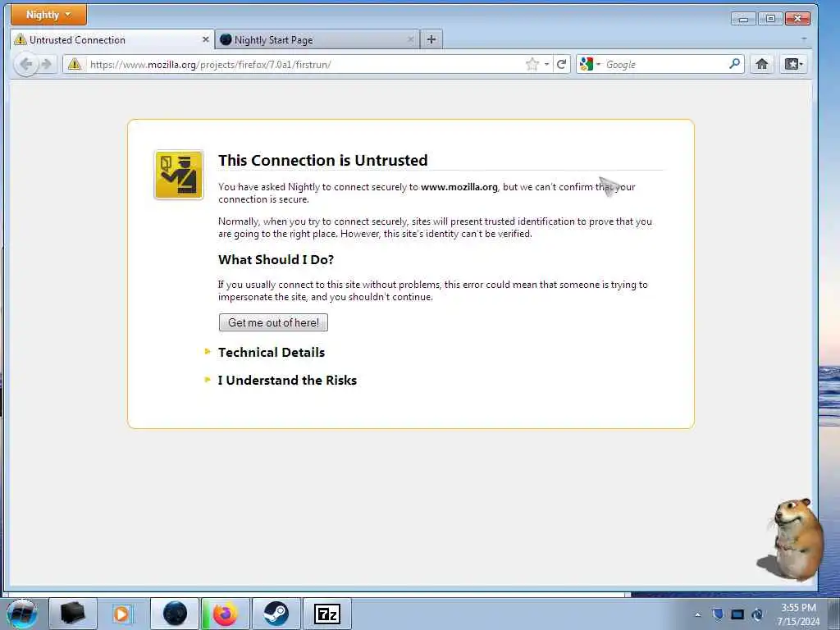This screenshot has width=840, height=630.
Task: Switch to the Nightly Start Page tab
Action: 317,39
